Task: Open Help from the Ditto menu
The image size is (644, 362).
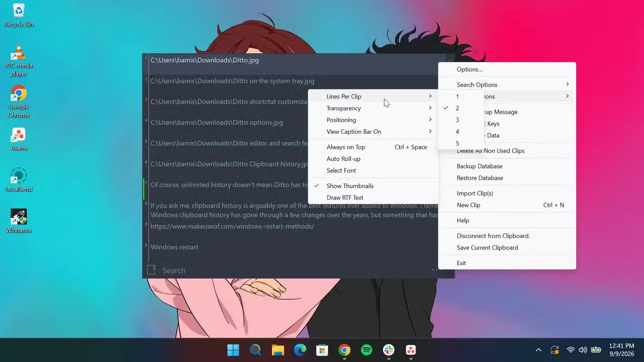Action: [507, 220]
